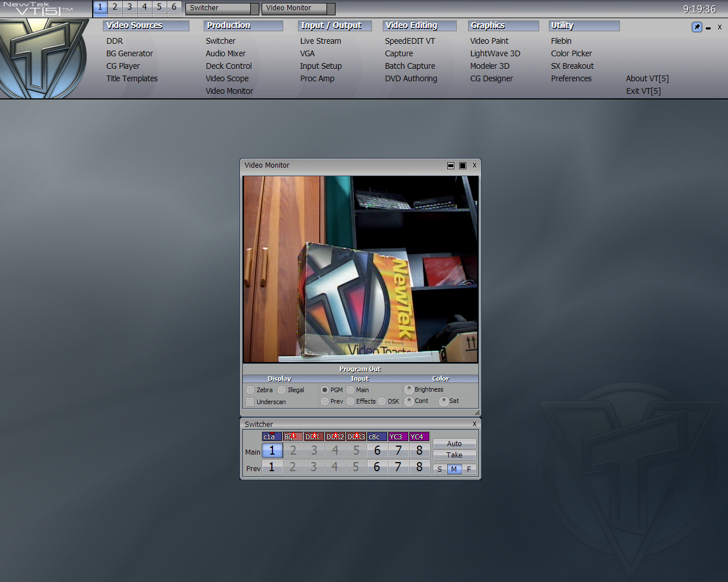Click the Brightness knob
728x582 pixels.
click(409, 389)
